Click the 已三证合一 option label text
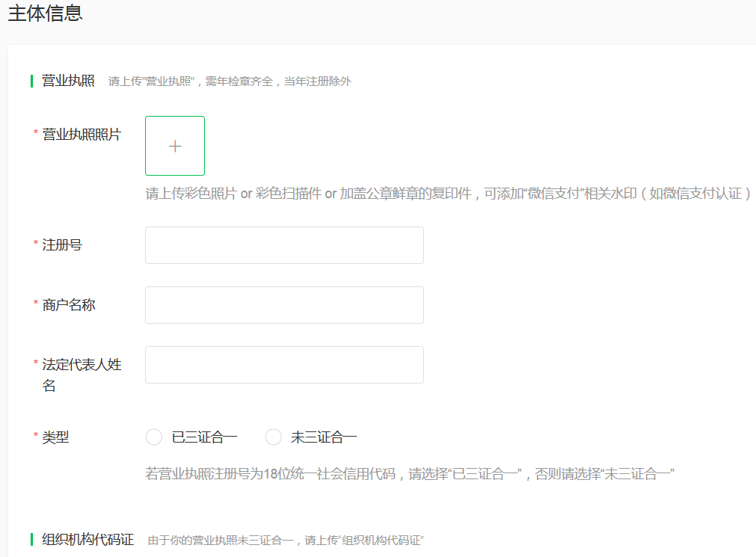The height and width of the screenshot is (557, 756). click(204, 437)
